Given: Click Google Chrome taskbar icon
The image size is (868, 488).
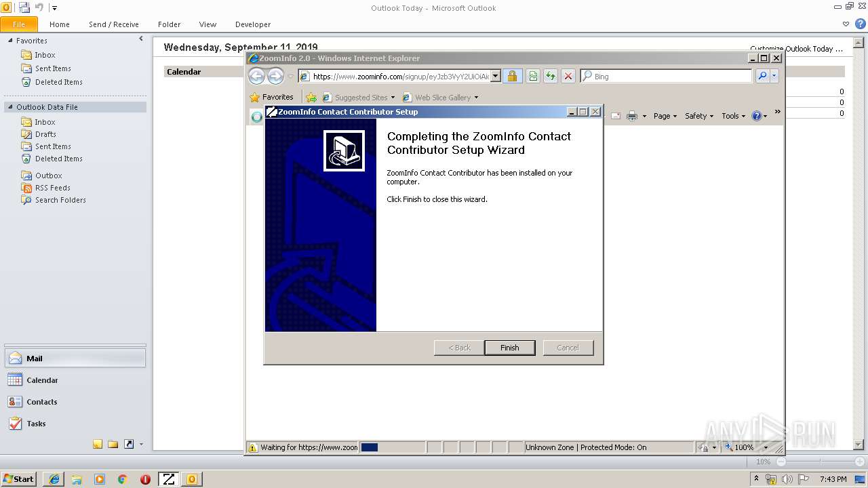Looking at the screenshot, I should 122,479.
